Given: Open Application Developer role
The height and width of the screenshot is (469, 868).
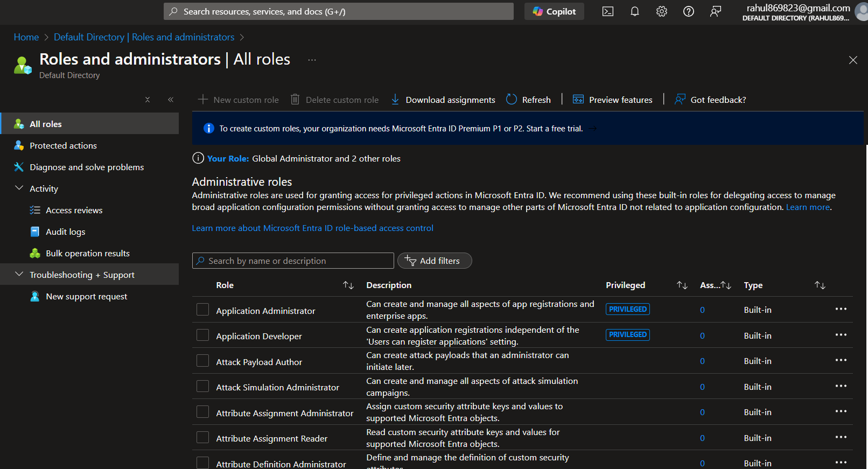Looking at the screenshot, I should [x=259, y=336].
